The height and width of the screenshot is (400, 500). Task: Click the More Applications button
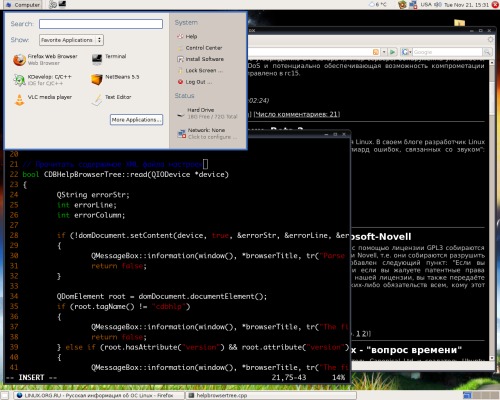click(x=136, y=120)
